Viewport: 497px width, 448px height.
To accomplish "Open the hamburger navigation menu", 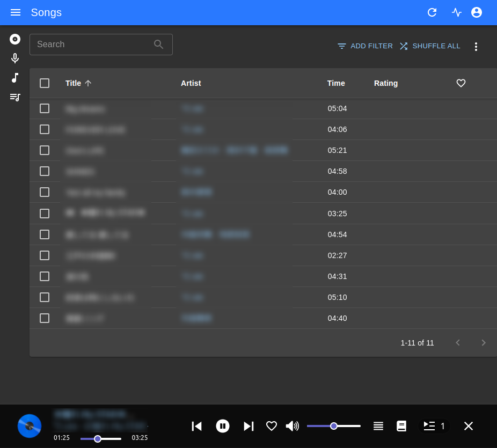I will coord(16,12).
